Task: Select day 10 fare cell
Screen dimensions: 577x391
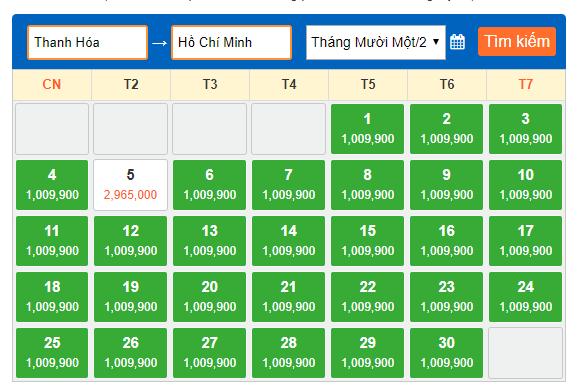Action: [525, 185]
